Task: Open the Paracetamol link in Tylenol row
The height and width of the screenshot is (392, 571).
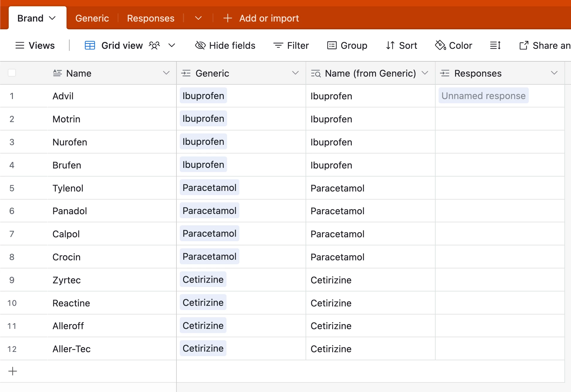Action: [209, 188]
